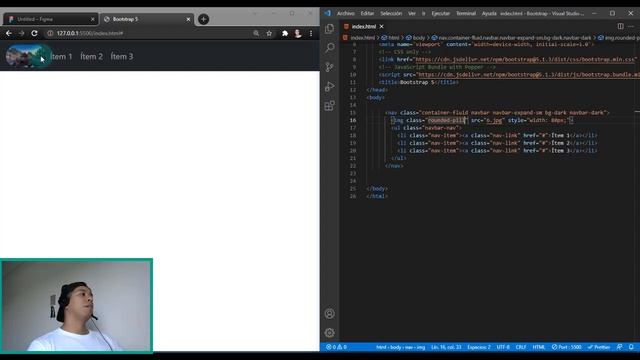Click the Ítem 3 nav link
This screenshot has height=360, width=640.
122,56
